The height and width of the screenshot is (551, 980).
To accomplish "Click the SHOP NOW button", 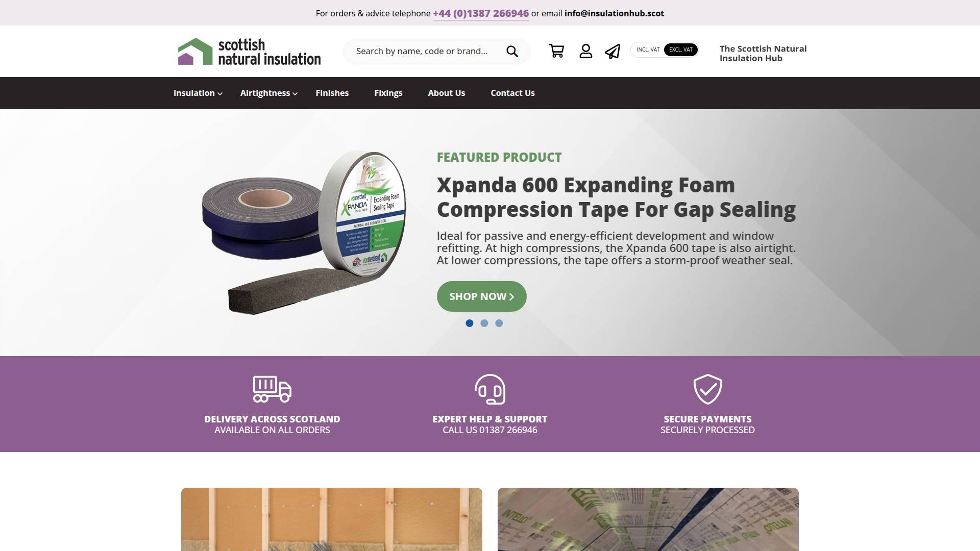I will [482, 296].
